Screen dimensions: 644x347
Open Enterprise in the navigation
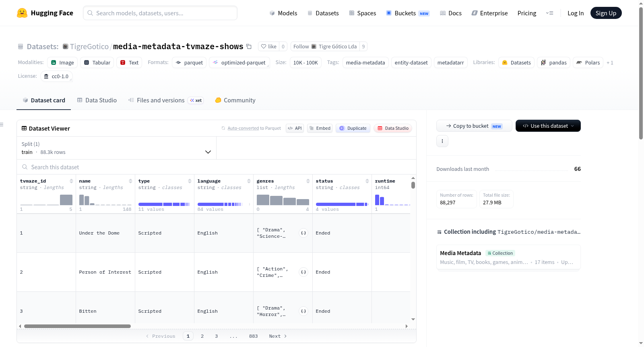pyautogui.click(x=489, y=13)
